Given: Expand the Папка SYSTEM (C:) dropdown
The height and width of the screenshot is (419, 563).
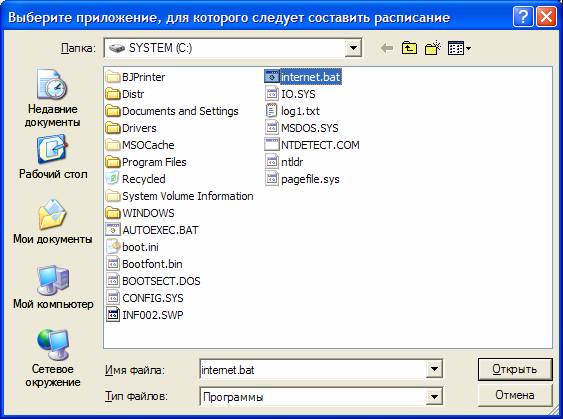Looking at the screenshot, I should (353, 48).
